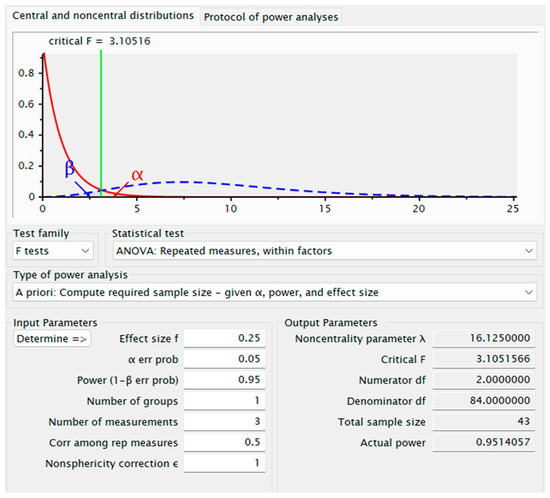Click the α err prob input field
The height and width of the screenshot is (498, 550).
tap(224, 359)
